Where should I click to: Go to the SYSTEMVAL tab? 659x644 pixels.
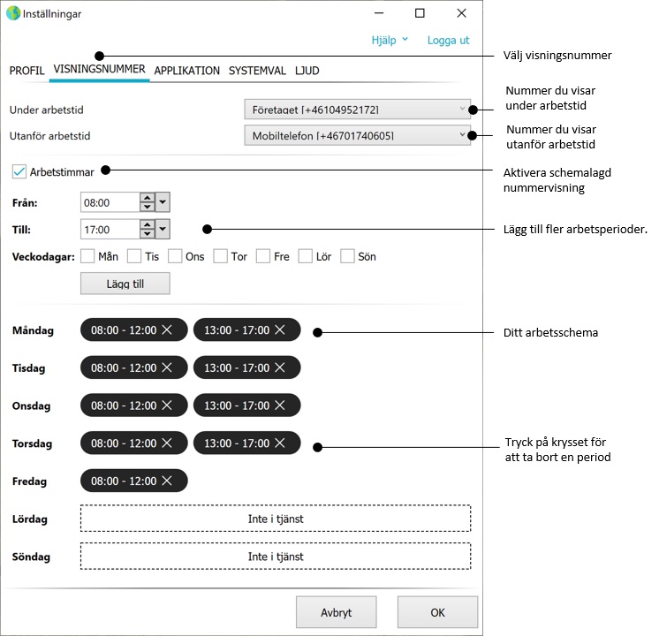pos(257,71)
